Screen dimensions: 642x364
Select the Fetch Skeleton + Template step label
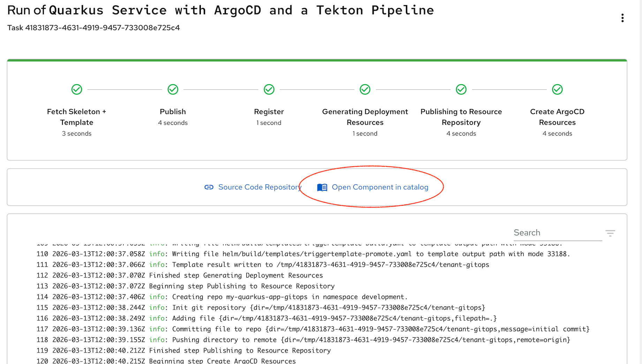(77, 117)
